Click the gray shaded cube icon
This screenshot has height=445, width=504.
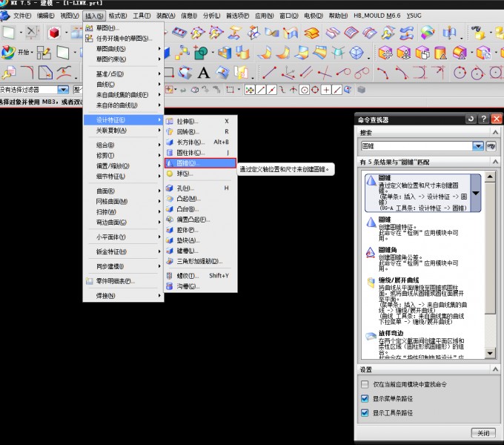coord(361,90)
